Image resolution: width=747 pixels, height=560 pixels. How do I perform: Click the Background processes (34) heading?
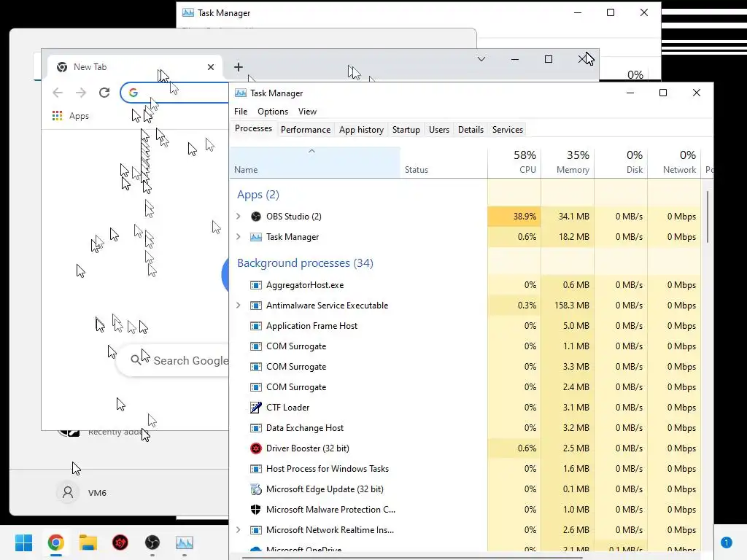305,262
